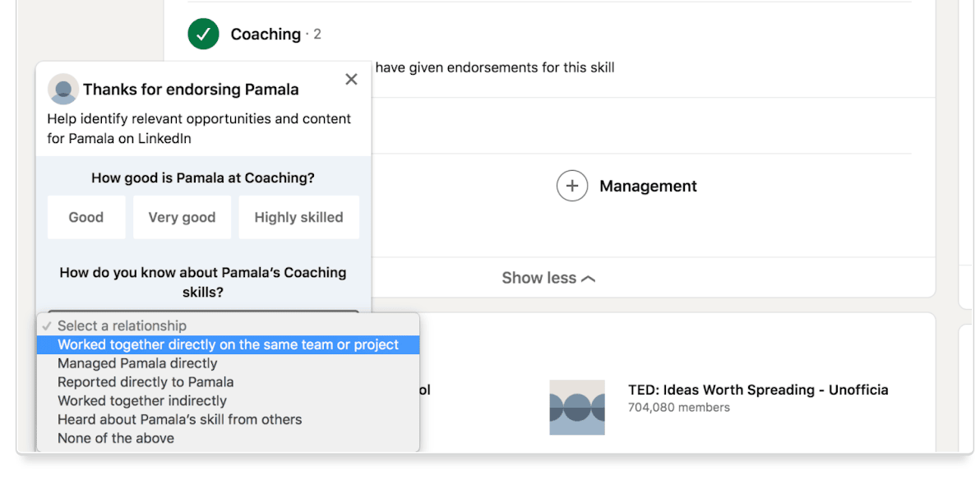This screenshot has width=980, height=494.
Task: Choose the Very good rating
Action: [182, 217]
